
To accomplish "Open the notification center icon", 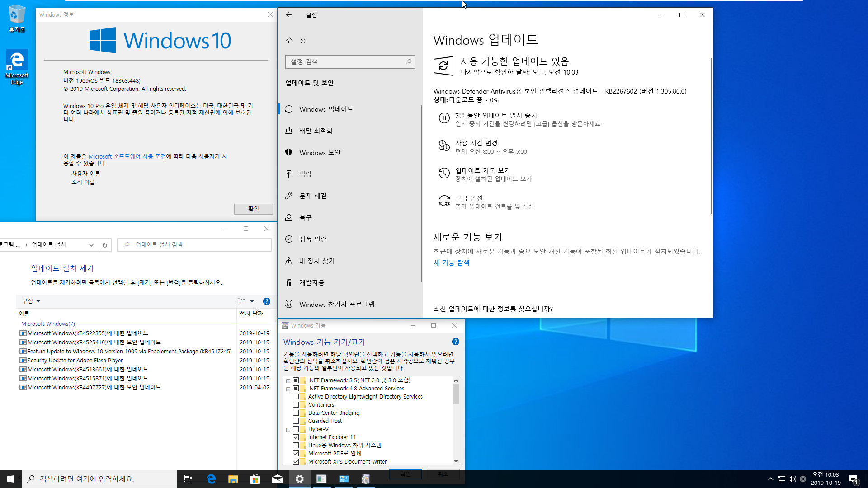I will (854, 479).
